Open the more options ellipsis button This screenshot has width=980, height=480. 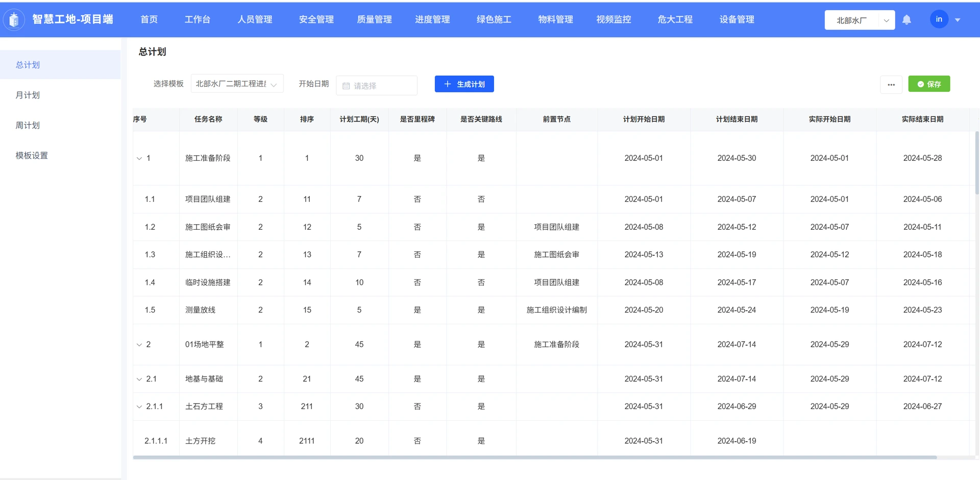coord(891,84)
